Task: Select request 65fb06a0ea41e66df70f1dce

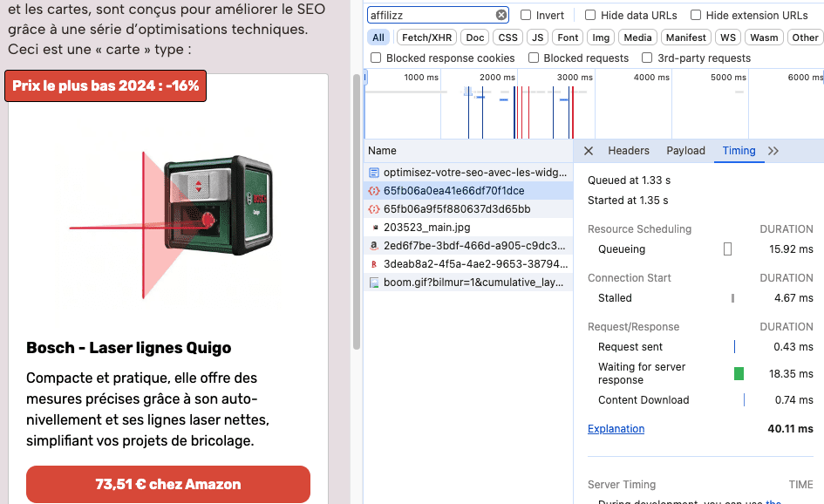Action: pos(468,191)
